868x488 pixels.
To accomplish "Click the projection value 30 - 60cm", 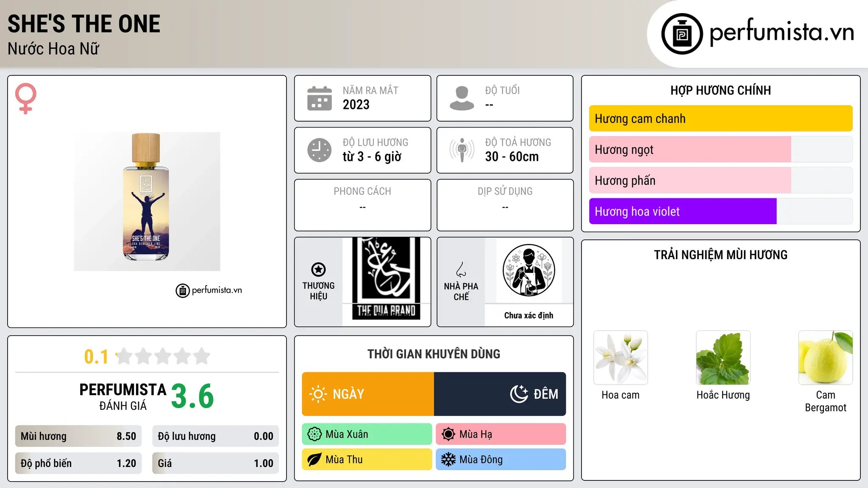I will pyautogui.click(x=512, y=157).
